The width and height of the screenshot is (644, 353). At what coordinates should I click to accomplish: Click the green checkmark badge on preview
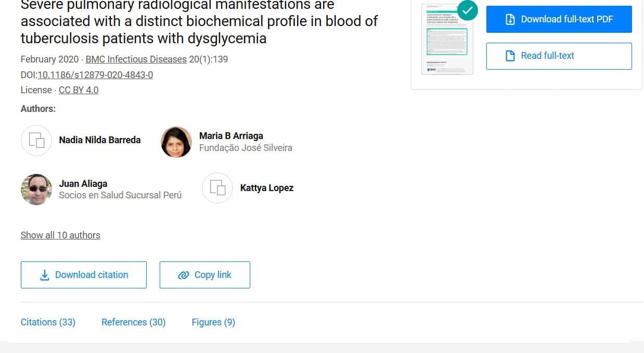(468, 9)
